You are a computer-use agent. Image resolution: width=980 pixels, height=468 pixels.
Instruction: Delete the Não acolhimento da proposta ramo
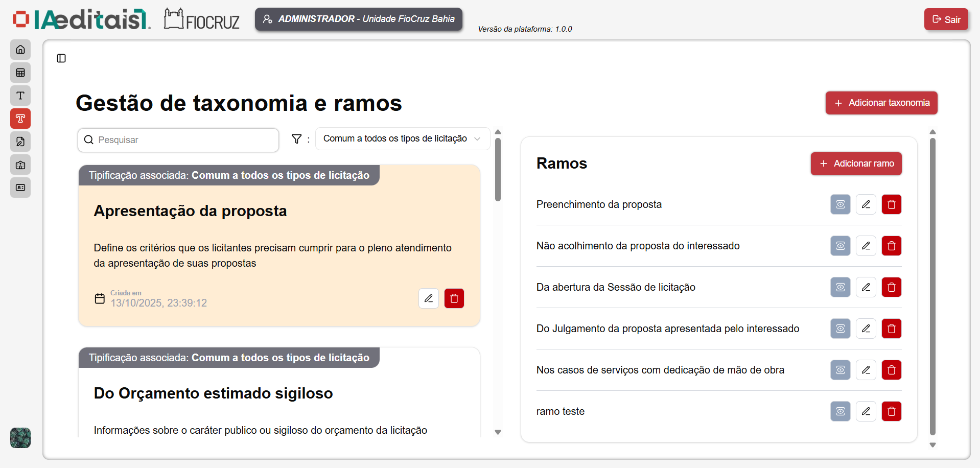click(892, 246)
